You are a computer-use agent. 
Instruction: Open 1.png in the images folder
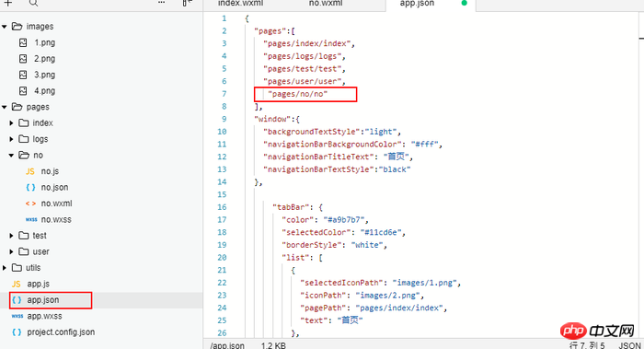click(44, 42)
